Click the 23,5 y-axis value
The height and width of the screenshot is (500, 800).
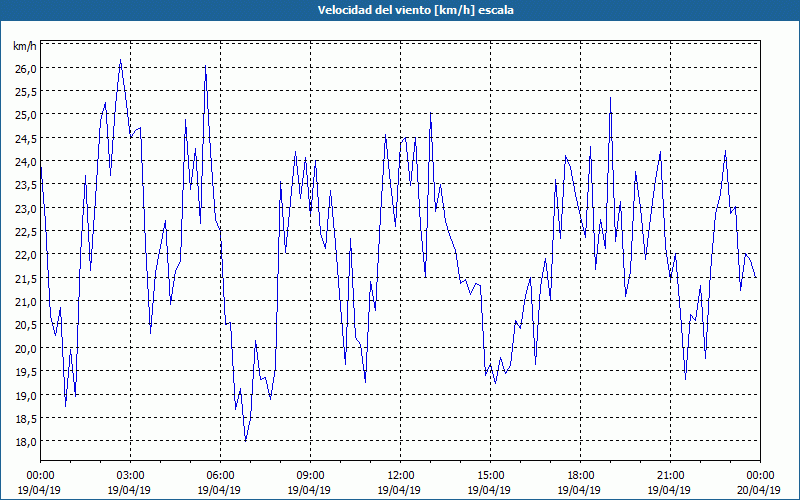26,185
